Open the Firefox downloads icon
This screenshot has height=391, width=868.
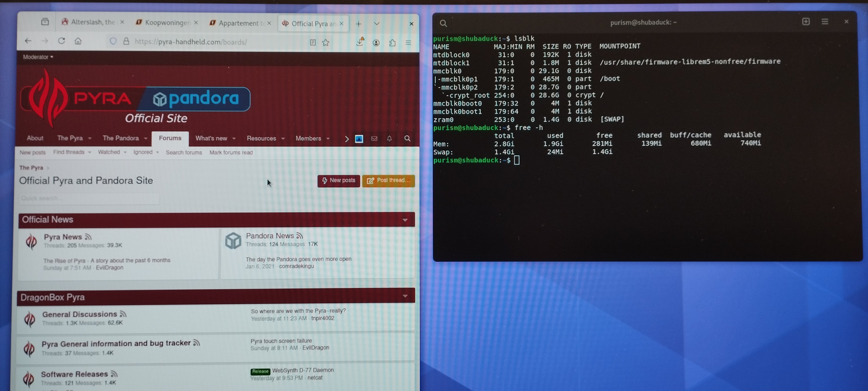[360, 42]
